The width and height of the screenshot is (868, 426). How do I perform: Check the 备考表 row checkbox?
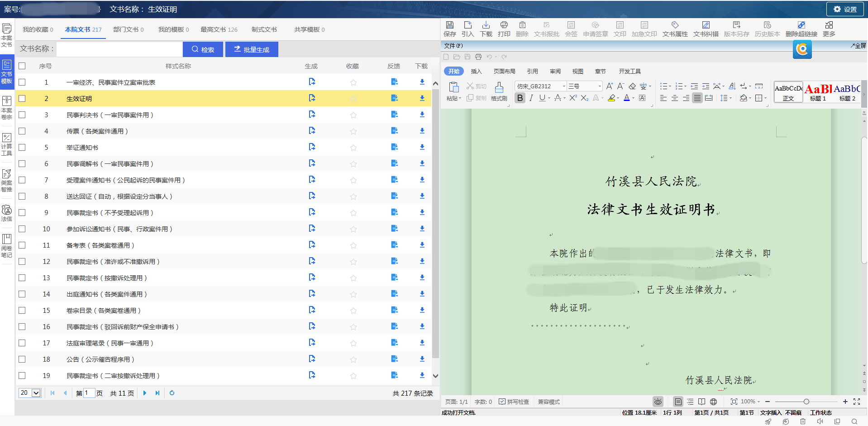(x=22, y=245)
